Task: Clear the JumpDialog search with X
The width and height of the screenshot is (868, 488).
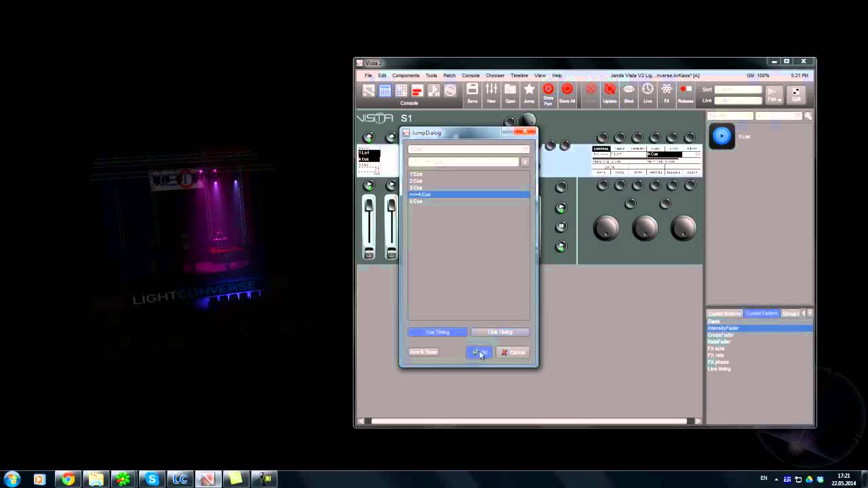Action: (525, 162)
